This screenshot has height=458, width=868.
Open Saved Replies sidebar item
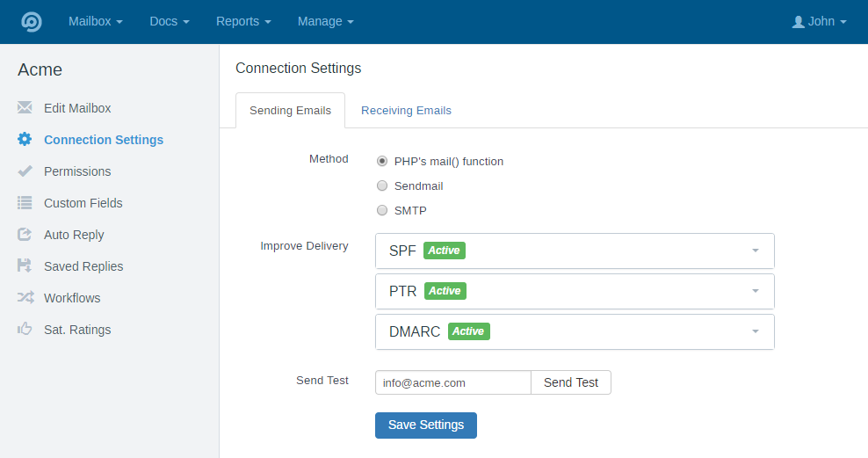coord(83,266)
